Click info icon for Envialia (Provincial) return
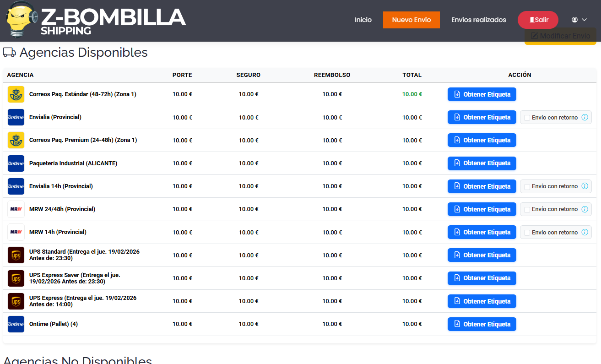The width and height of the screenshot is (601, 364). (x=585, y=118)
